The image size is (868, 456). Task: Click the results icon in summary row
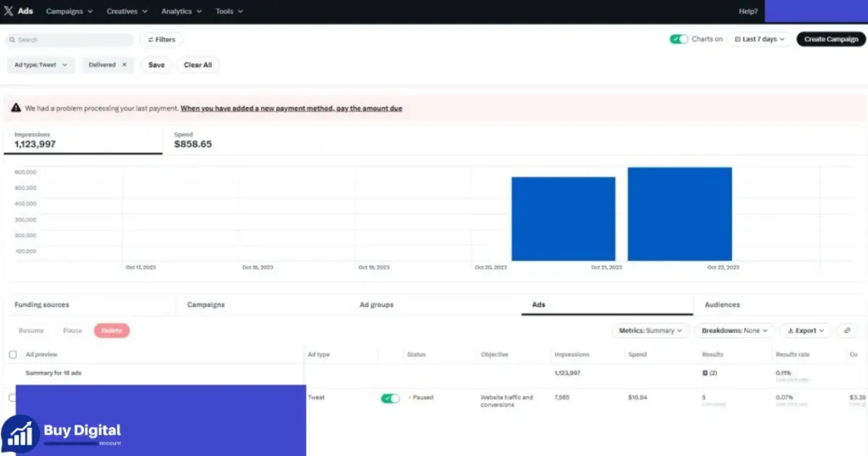(x=704, y=373)
